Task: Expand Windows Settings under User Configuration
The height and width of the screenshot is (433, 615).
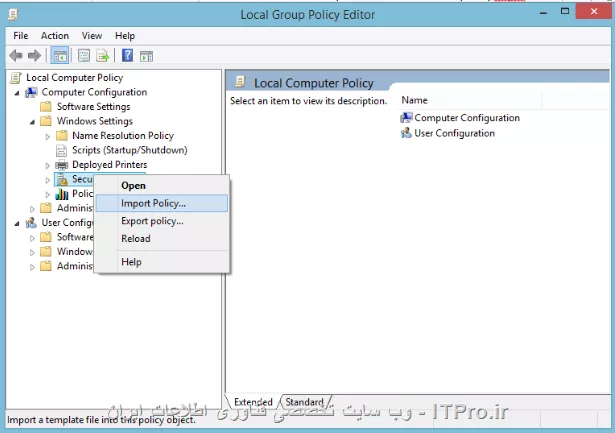Action: [32, 253]
